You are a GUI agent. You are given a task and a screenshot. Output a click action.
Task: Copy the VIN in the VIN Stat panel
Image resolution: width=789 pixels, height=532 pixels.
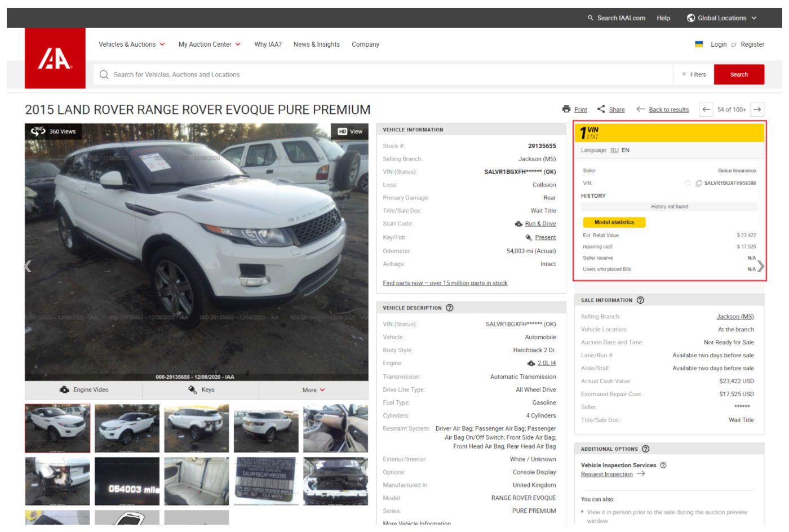pos(699,183)
